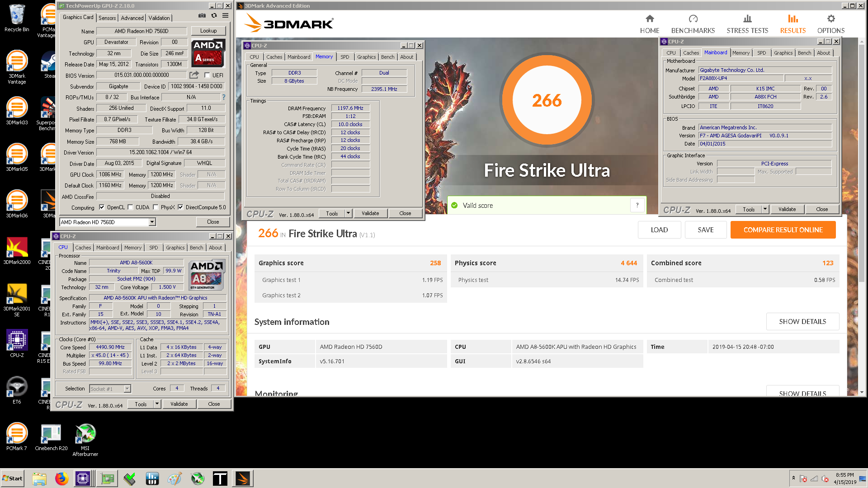This screenshot has width=868, height=488.
Task: Click the Lookup button in GPU-Z
Action: click(x=208, y=31)
